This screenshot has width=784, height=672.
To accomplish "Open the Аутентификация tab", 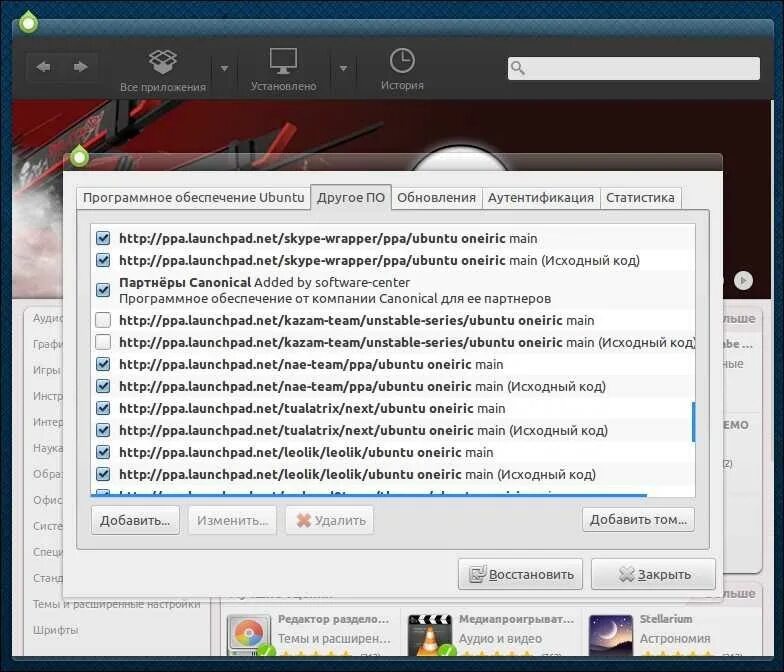I will point(541,198).
